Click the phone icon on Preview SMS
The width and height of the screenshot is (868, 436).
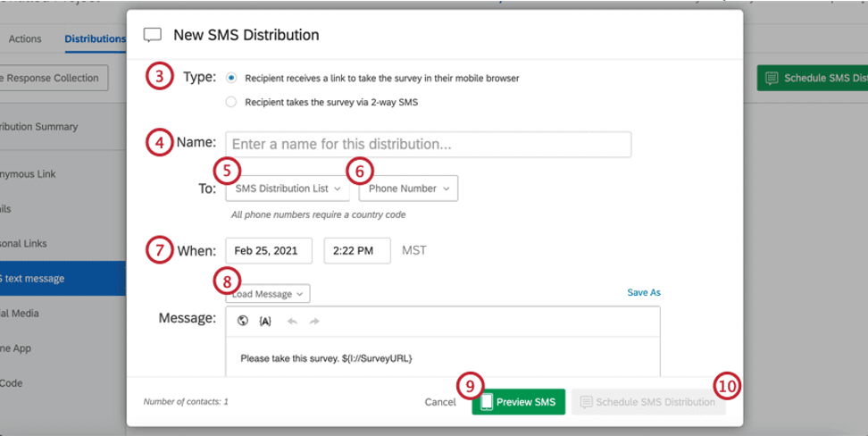(x=486, y=402)
